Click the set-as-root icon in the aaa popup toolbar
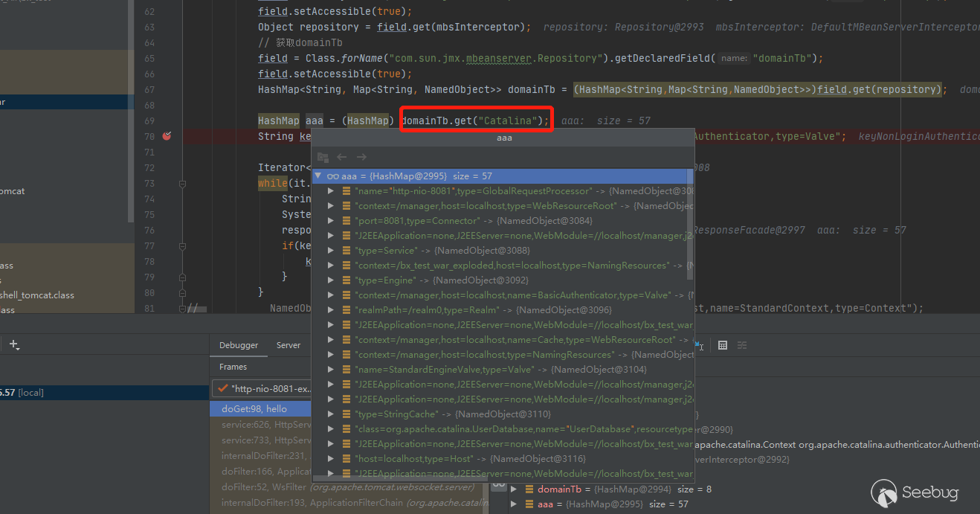The width and height of the screenshot is (980, 514). 323,157
